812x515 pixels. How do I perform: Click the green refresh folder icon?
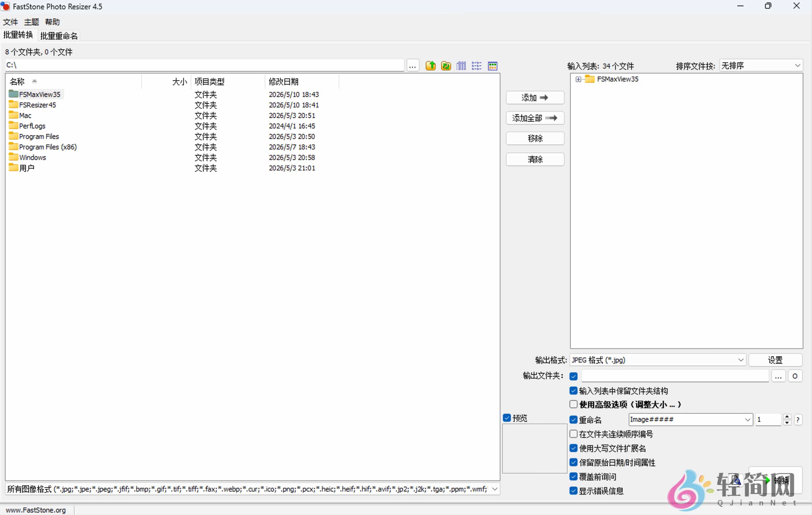tap(446, 66)
